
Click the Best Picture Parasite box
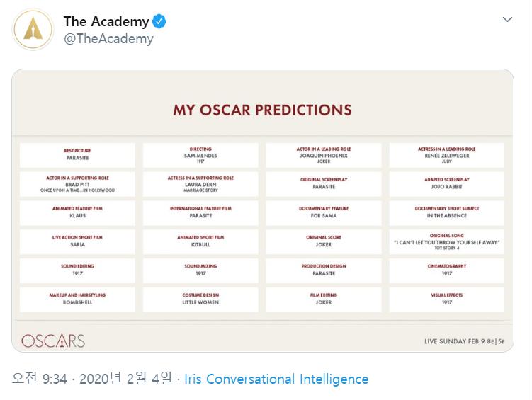77,154
